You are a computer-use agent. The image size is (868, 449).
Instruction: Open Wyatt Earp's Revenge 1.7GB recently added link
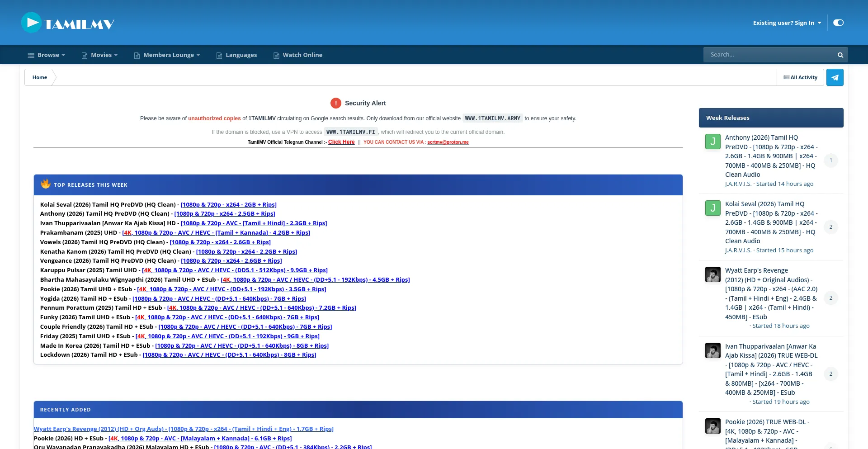[184, 429]
